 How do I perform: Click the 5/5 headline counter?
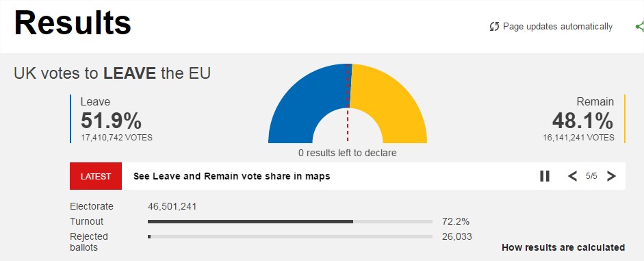coord(591,176)
